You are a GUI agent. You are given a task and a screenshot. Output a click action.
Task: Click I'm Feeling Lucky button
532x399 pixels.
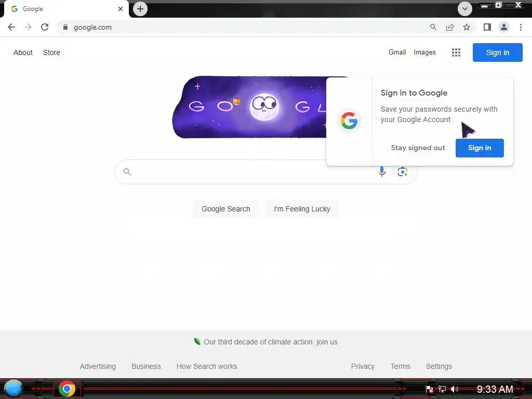point(302,209)
